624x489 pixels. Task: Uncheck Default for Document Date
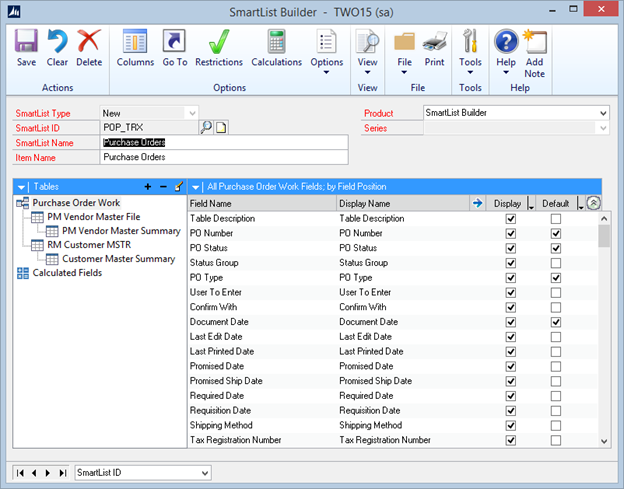click(x=556, y=322)
